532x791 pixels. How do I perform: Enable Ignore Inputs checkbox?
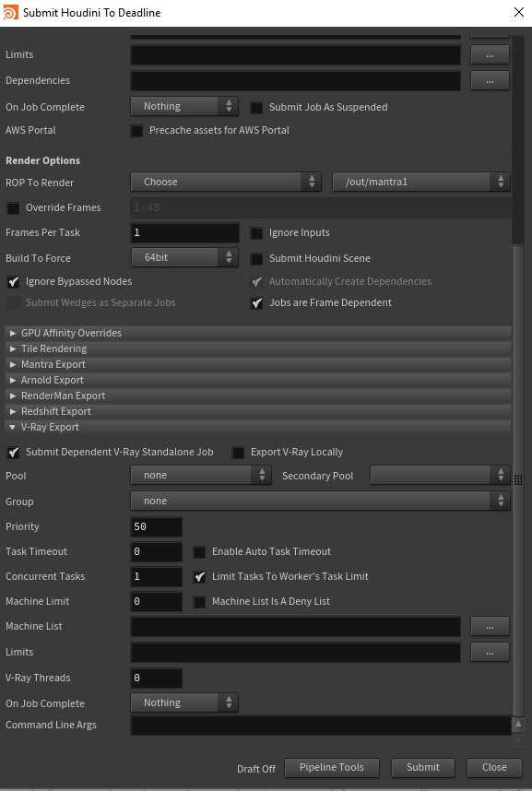click(256, 233)
